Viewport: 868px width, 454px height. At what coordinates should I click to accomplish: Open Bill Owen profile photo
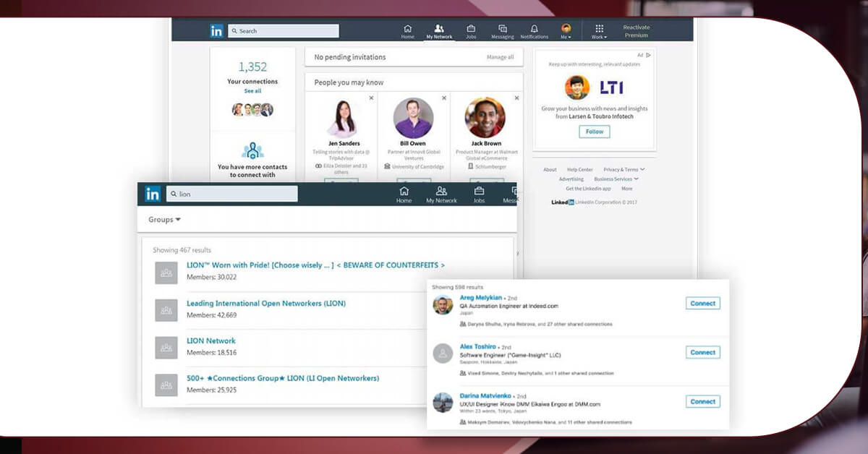pos(414,118)
